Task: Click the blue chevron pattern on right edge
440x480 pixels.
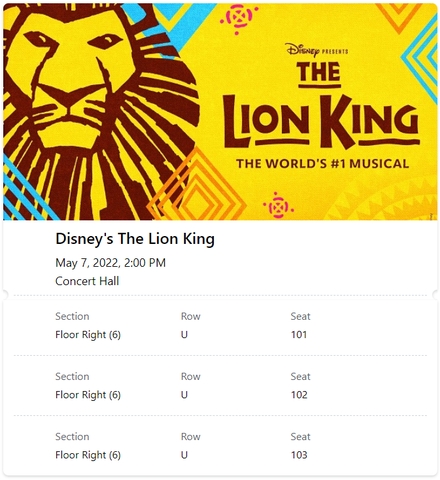Action: click(420, 58)
